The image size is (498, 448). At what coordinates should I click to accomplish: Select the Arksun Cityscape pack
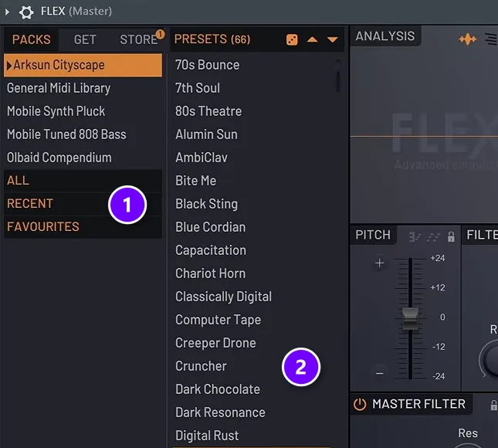click(83, 65)
